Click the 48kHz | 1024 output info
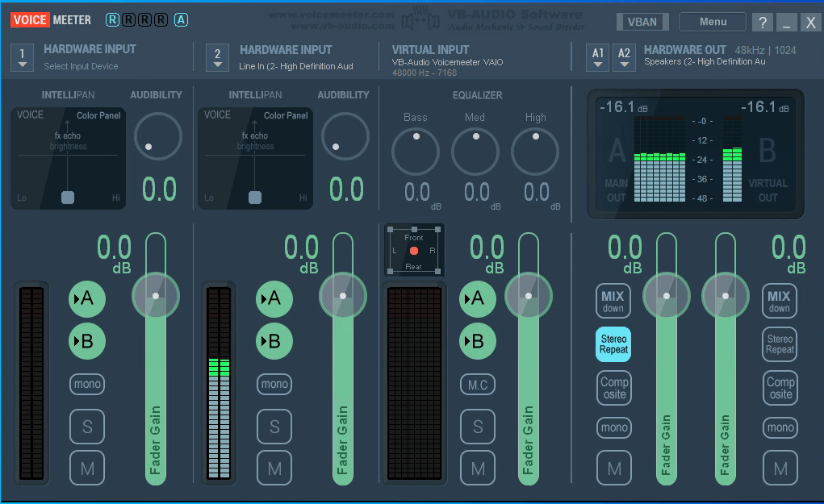This screenshot has height=504, width=824. pyautogui.click(x=765, y=50)
